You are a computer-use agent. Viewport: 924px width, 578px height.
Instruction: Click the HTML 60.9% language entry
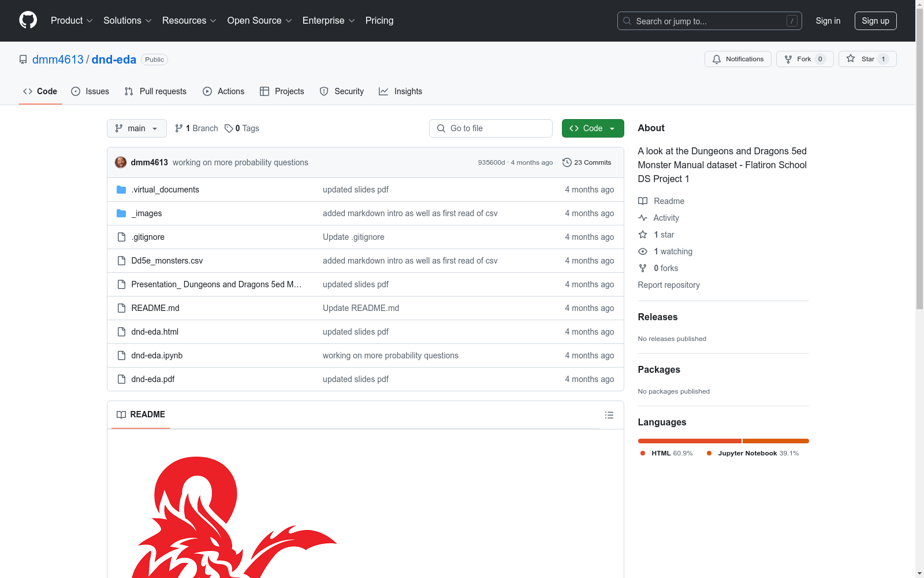(x=666, y=453)
